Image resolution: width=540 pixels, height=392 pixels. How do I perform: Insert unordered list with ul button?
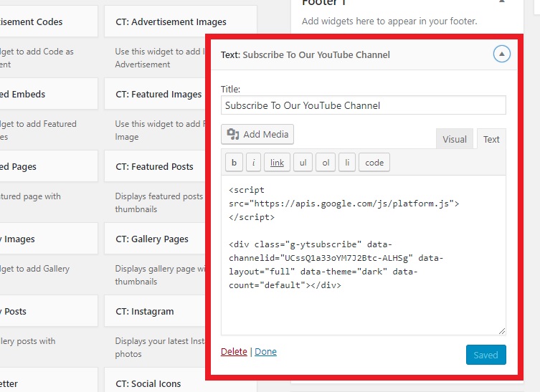tap(303, 163)
